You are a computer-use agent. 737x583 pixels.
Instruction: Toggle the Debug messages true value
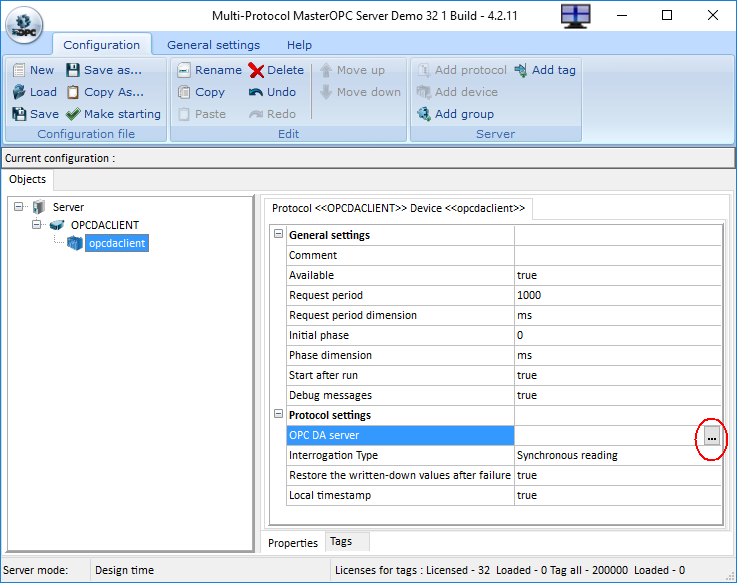coord(618,395)
